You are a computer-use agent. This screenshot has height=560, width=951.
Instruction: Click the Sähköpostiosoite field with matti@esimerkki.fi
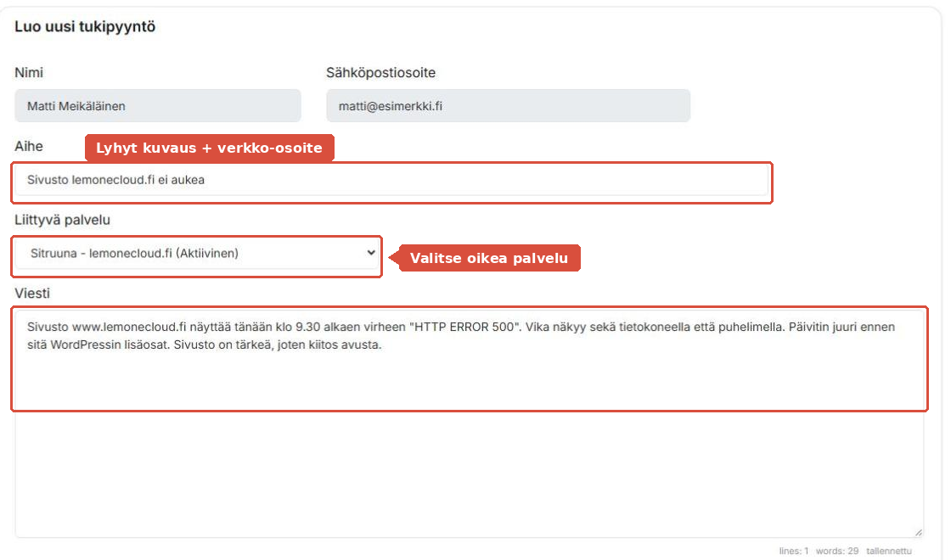click(x=509, y=106)
